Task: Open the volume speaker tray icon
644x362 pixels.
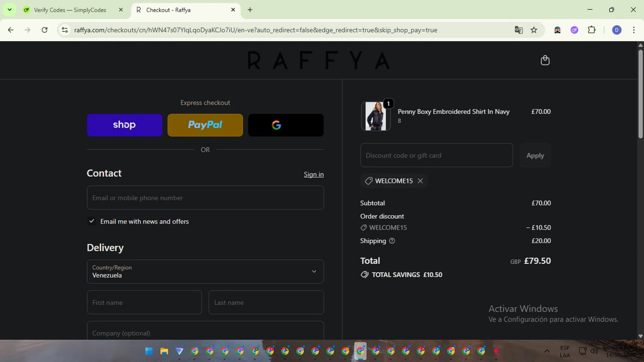Action: tap(594, 351)
